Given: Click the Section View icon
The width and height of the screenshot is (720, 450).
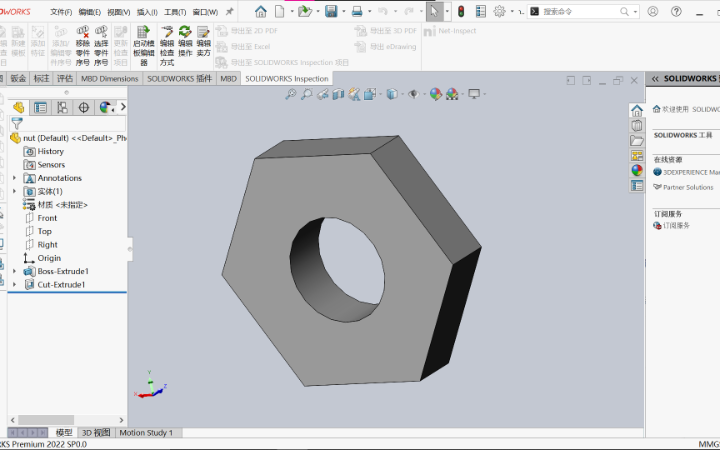Looking at the screenshot, I should pyautogui.click(x=338, y=94).
